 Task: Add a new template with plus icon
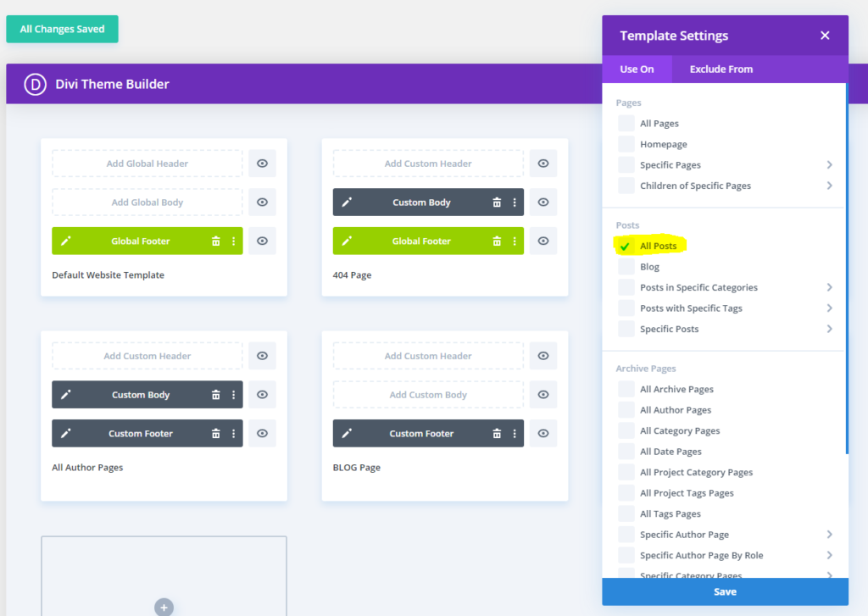(x=164, y=607)
